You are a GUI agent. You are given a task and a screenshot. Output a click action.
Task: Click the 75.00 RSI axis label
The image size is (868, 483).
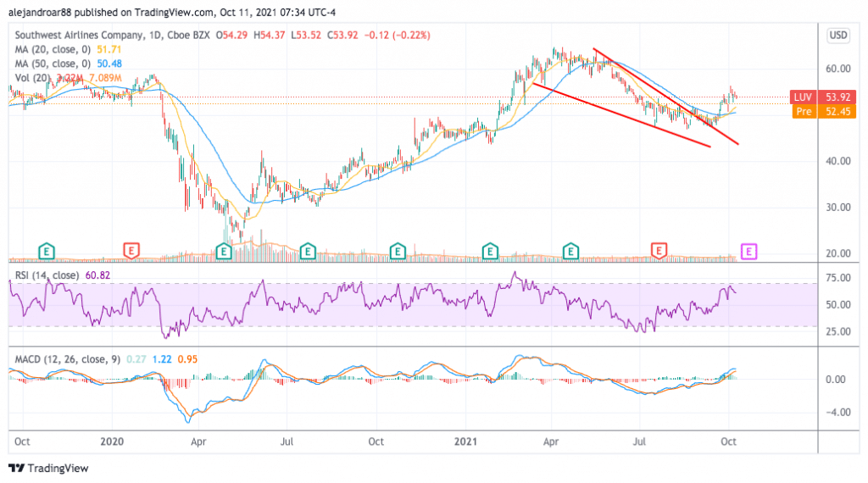[x=838, y=278]
